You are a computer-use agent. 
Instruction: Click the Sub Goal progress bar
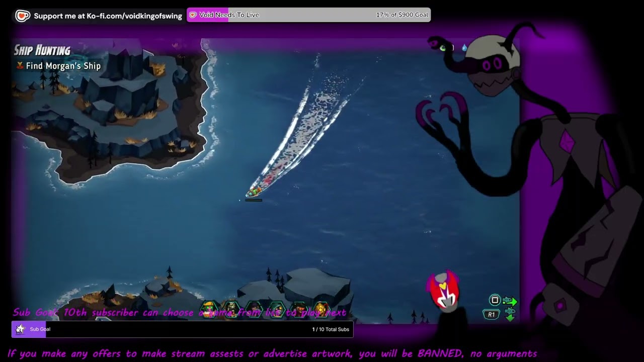[182, 329]
